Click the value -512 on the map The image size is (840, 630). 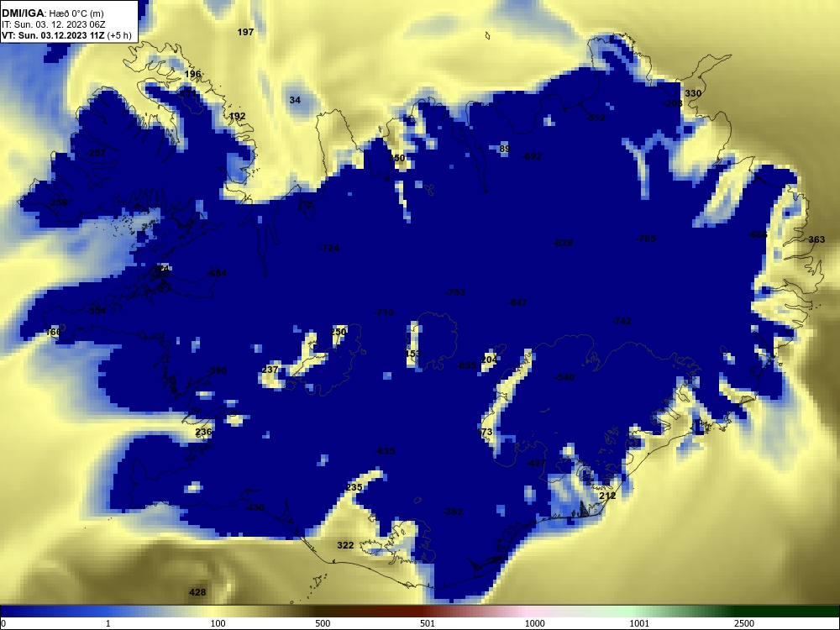tap(596, 118)
